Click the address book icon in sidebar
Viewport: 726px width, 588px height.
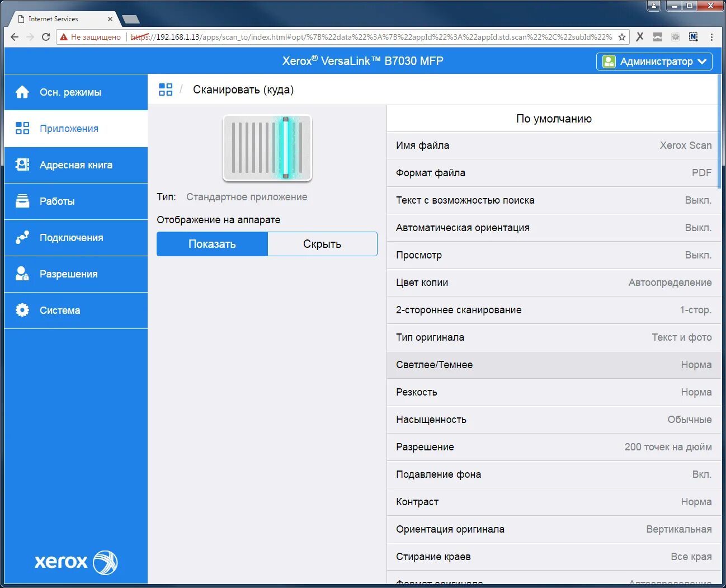22,165
